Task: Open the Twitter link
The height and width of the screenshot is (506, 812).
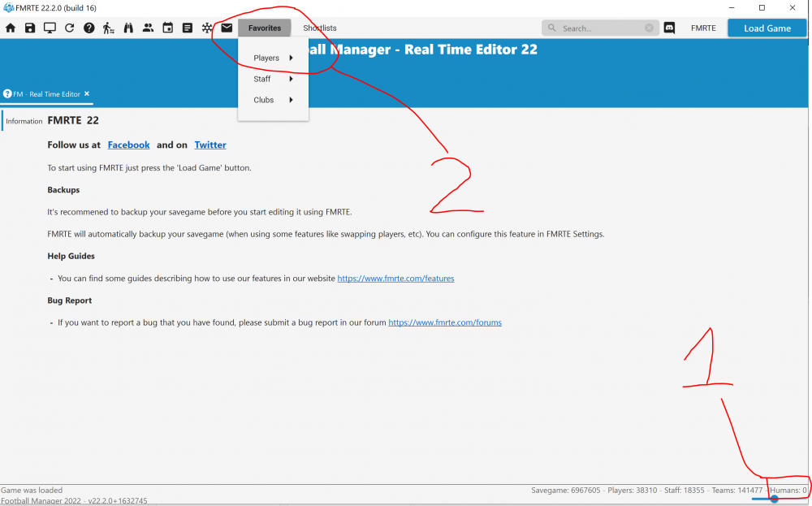Action: [210, 145]
